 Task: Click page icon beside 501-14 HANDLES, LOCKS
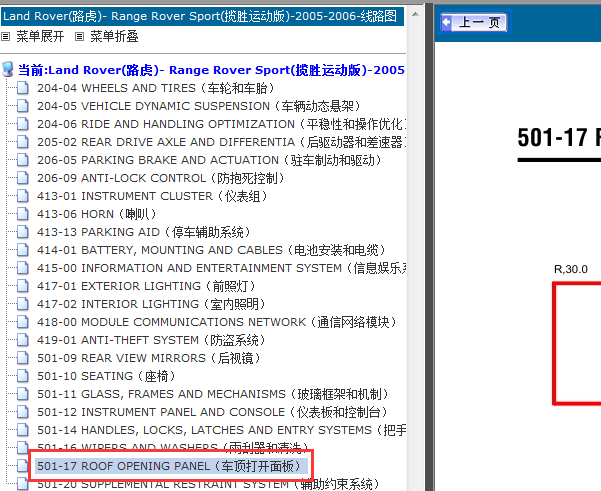[23, 430]
